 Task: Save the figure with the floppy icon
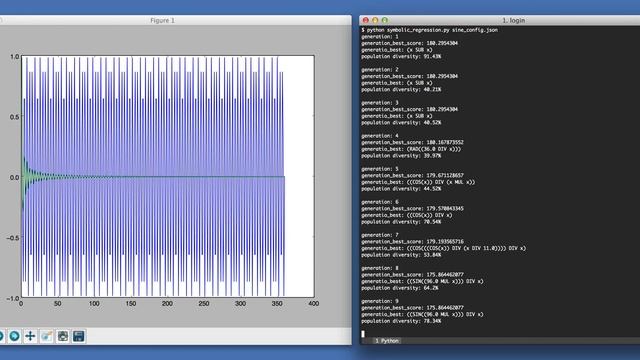pyautogui.click(x=79, y=336)
